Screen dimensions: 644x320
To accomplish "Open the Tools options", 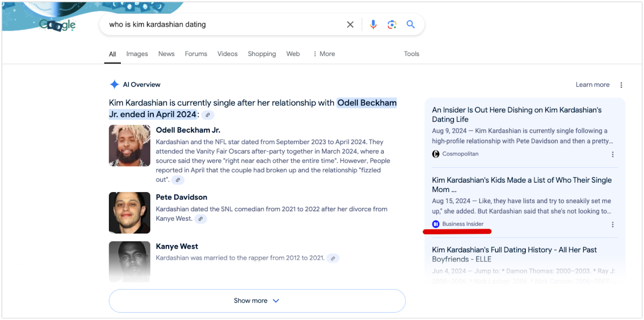I will click(411, 54).
